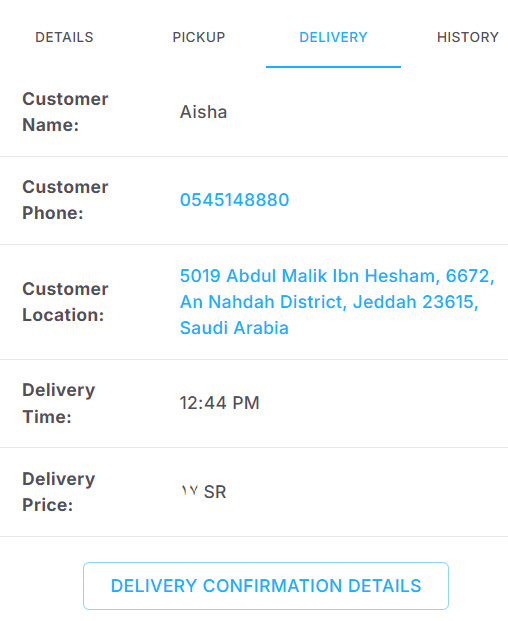Click the An Nahdah District address text
Image resolution: width=508 pixels, height=621 pixels.
point(263,302)
